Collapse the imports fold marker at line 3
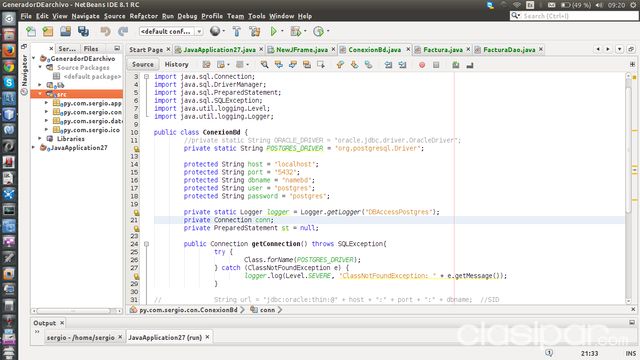 [x=146, y=76]
